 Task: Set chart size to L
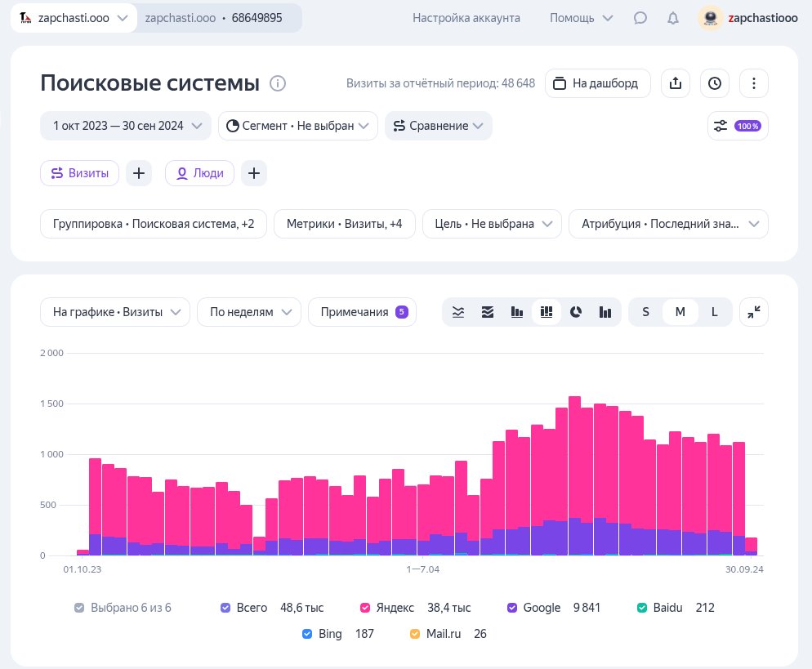click(x=714, y=312)
